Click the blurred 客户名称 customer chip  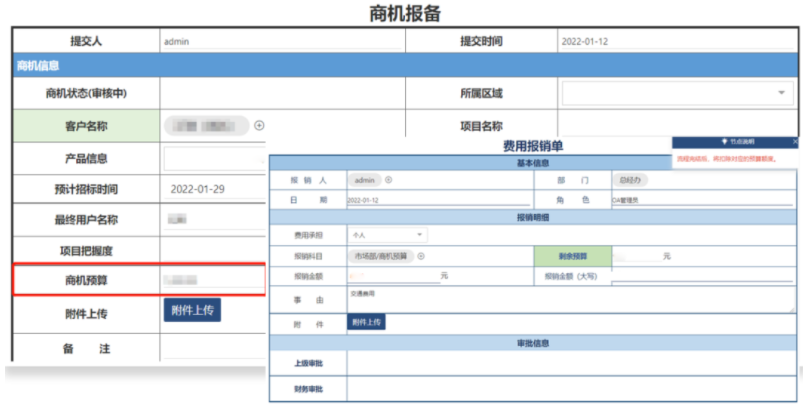(206, 125)
